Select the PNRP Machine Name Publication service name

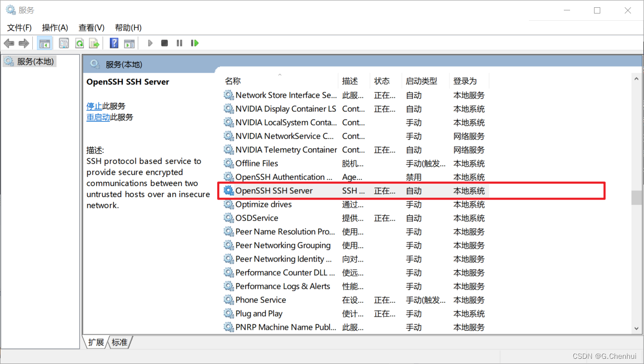coord(286,327)
